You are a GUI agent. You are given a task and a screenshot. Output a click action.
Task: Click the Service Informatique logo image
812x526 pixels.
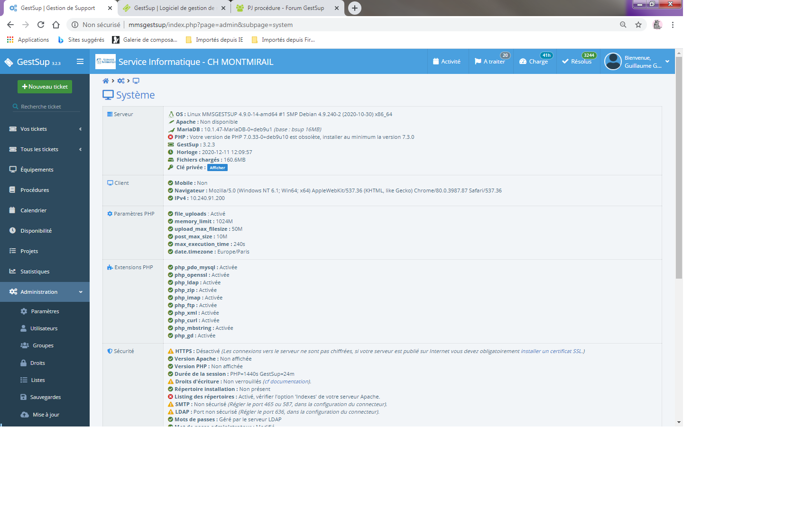click(105, 62)
